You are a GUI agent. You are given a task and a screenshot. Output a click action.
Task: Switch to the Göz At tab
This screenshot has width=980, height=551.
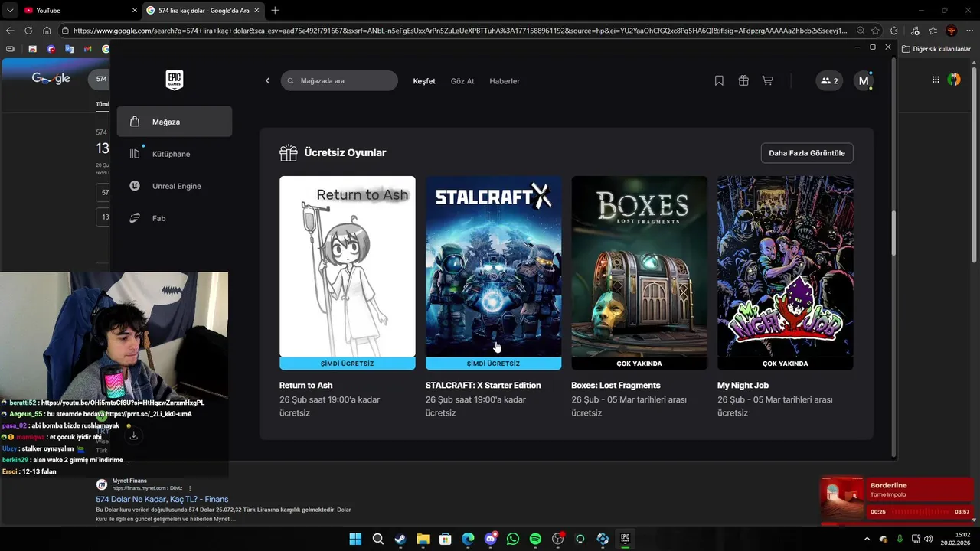coord(462,81)
